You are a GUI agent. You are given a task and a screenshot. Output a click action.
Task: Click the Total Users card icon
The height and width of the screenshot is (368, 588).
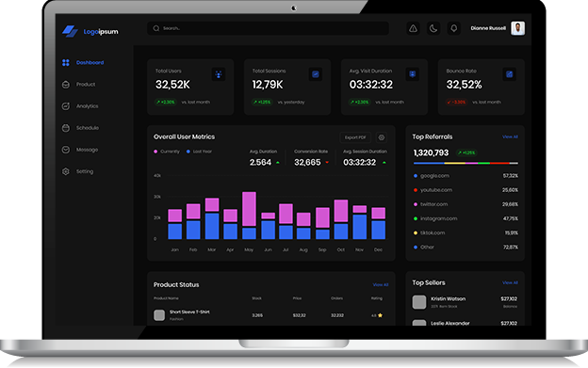click(x=219, y=74)
